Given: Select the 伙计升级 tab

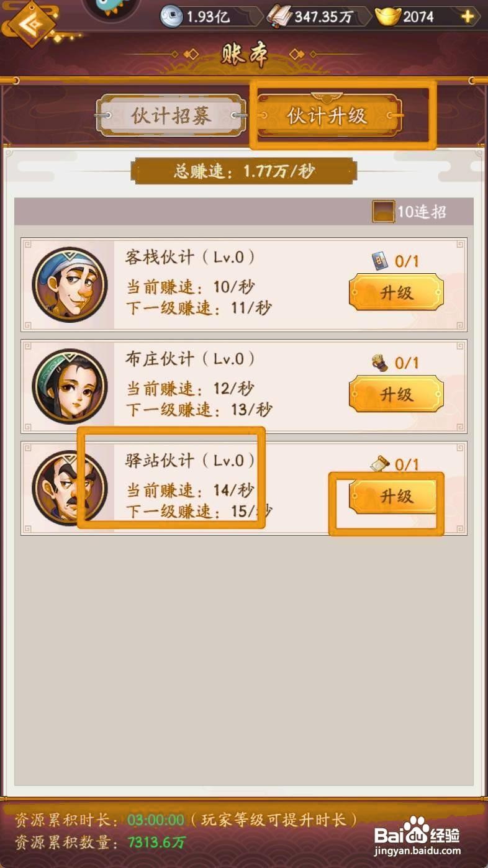Looking at the screenshot, I should click(327, 115).
